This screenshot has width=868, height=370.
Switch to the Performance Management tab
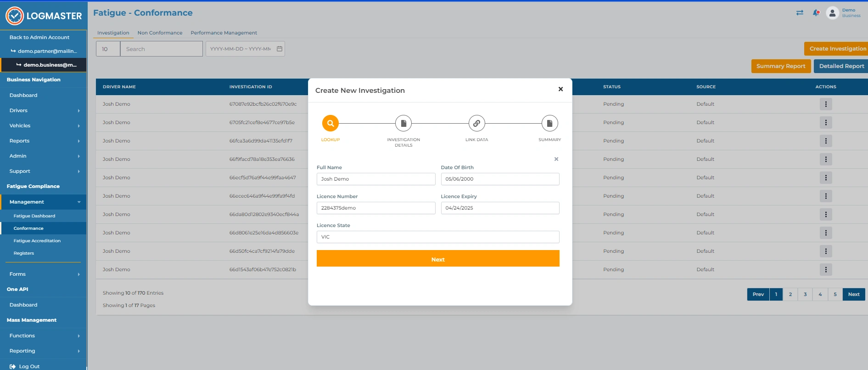[224, 33]
